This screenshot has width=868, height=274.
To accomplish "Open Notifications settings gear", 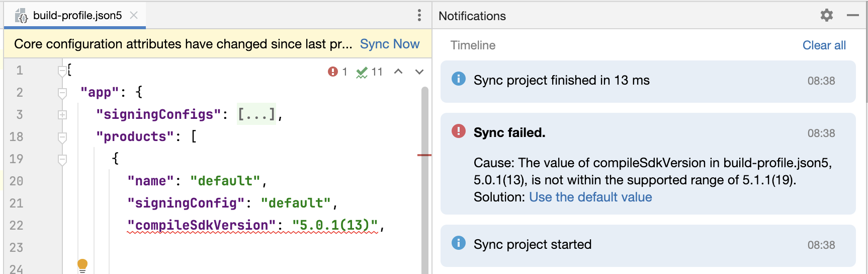I will pos(826,15).
